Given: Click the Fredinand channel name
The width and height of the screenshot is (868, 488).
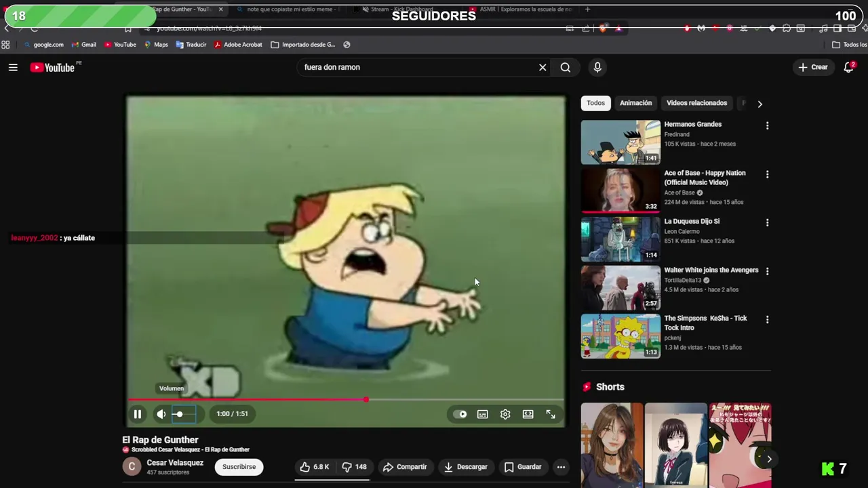Looking at the screenshot, I should [677, 134].
